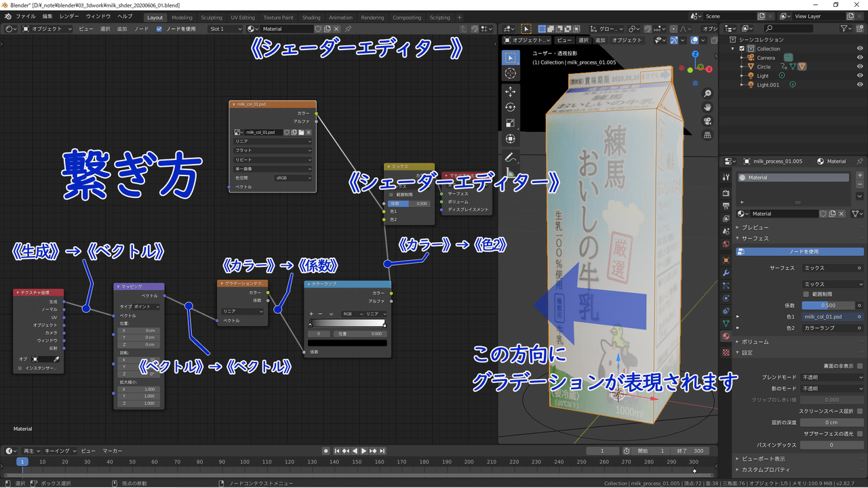The image size is (868, 488).
Task: Toggle スクリーンスペース屈折 checkbox
Action: pos(860,411)
